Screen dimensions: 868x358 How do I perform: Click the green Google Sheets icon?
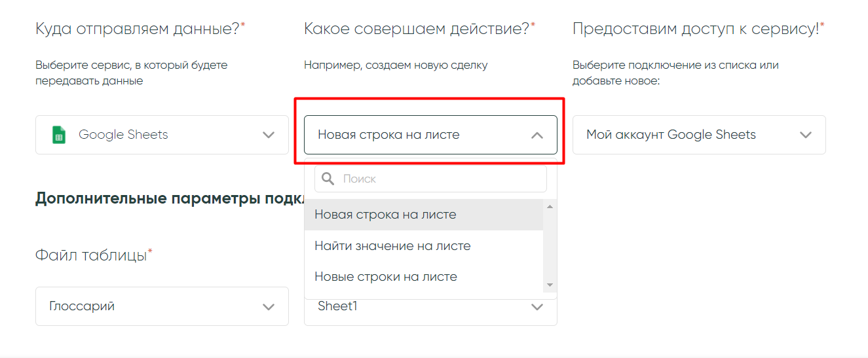59,135
